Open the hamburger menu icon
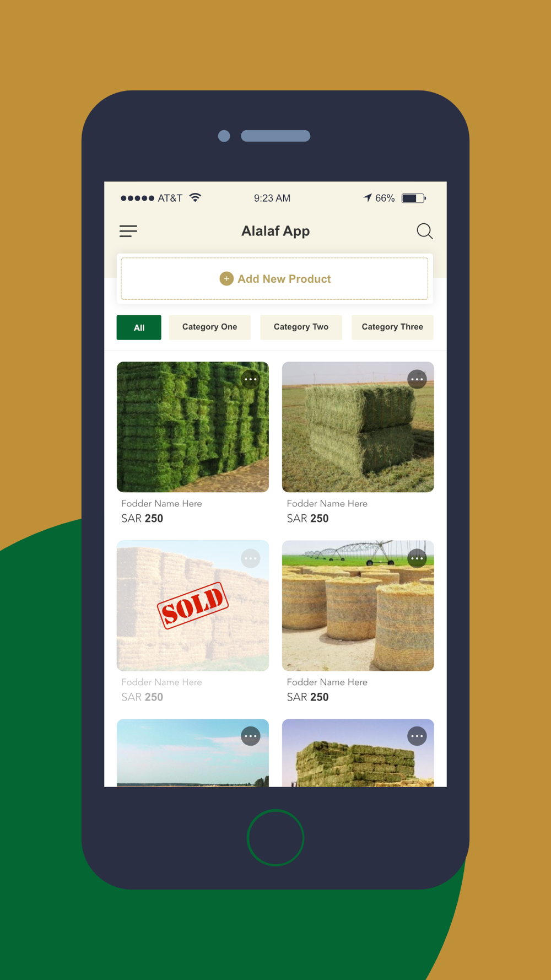This screenshot has width=551, height=980. pyautogui.click(x=128, y=231)
